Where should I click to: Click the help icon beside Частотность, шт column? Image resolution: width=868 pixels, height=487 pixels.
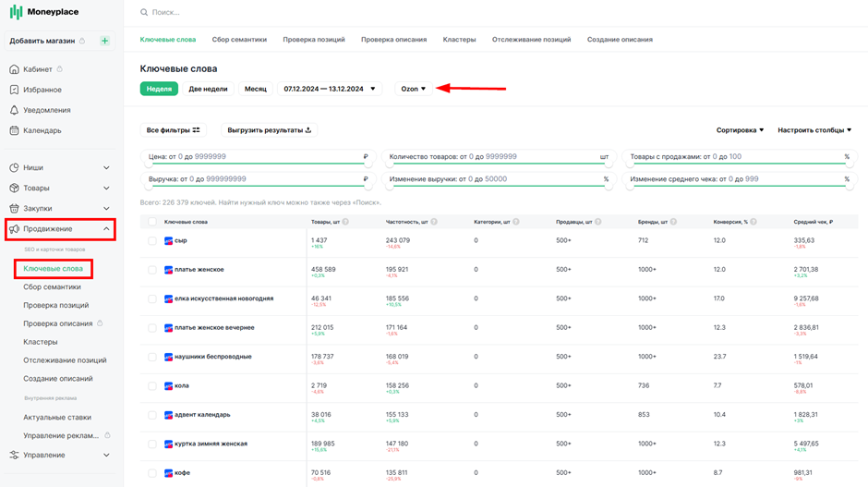pos(434,222)
